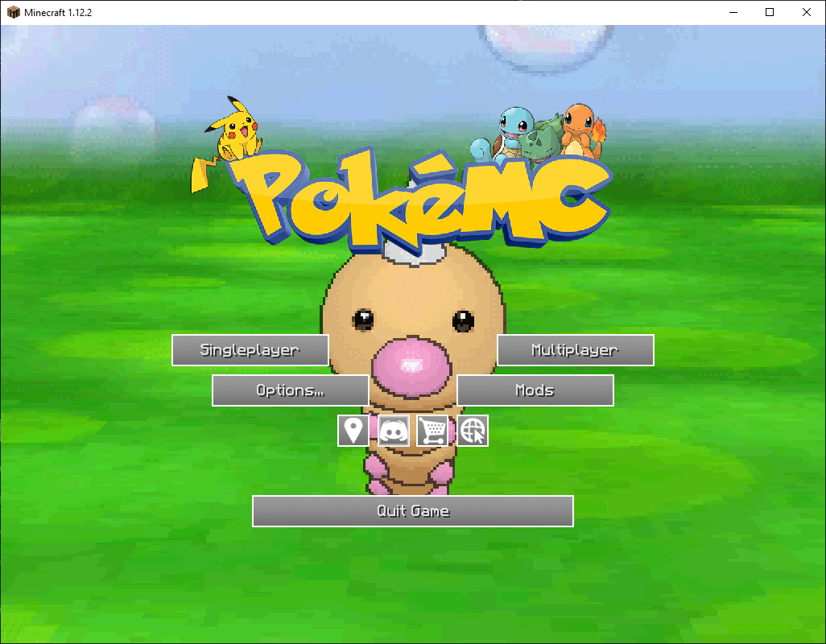Screen dimensions: 826x644
Task: Click the globe website icon
Action: coord(473,431)
